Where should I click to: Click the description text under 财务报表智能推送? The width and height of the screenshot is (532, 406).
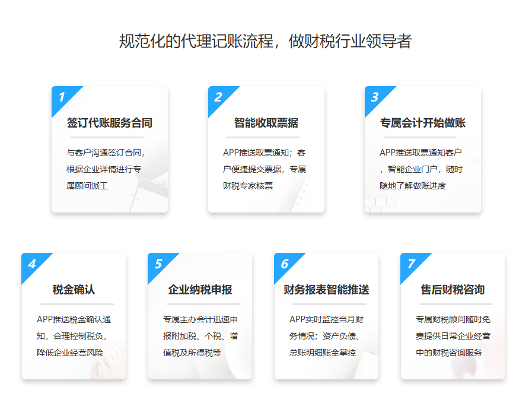pyautogui.click(x=326, y=336)
